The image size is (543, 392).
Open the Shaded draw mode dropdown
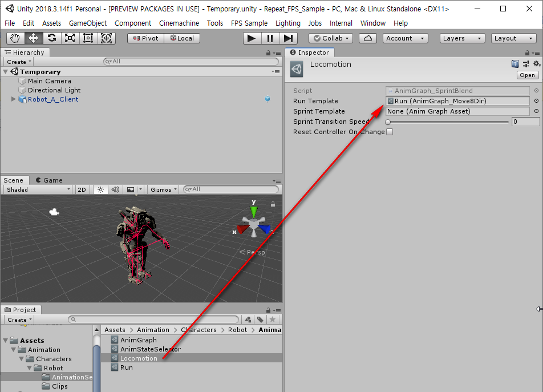(38, 189)
